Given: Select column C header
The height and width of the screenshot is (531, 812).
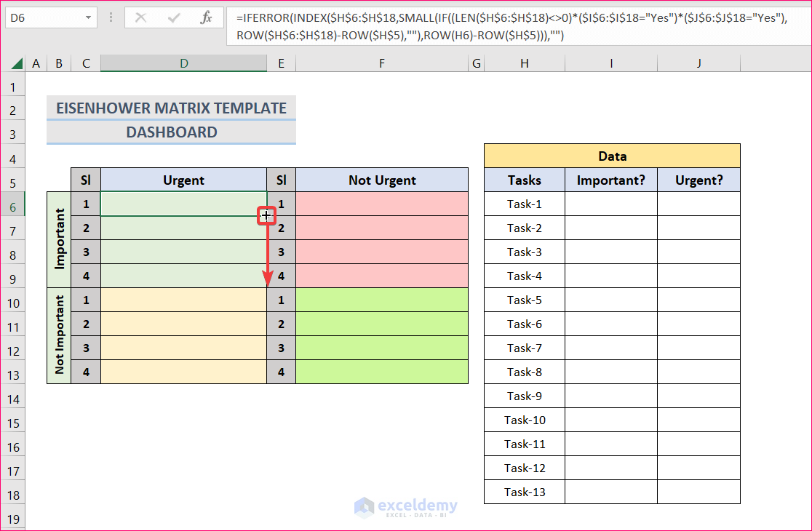Looking at the screenshot, I should tap(86, 63).
